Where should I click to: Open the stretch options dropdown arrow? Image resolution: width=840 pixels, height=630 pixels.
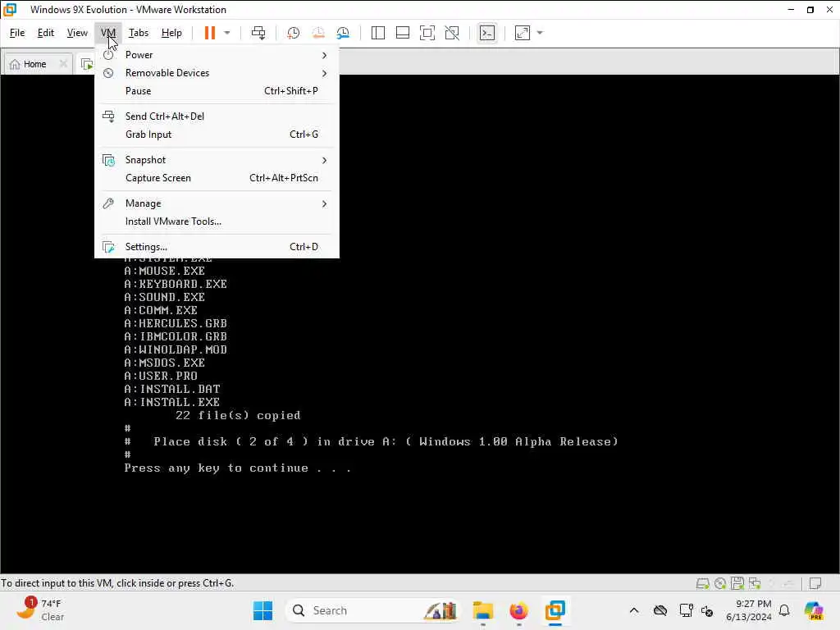(540, 33)
